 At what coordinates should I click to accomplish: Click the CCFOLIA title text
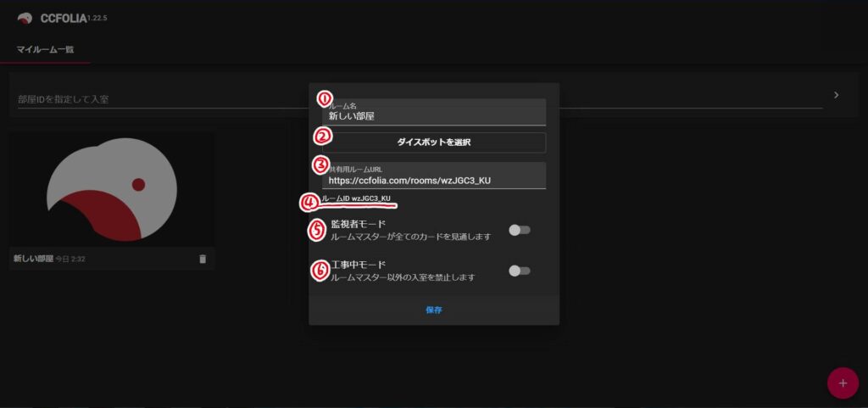coord(64,19)
